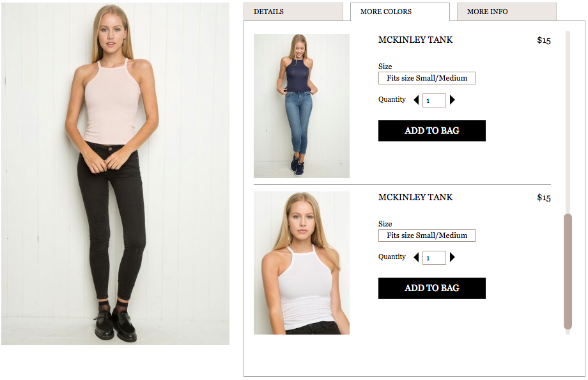Open size dropdown for navy tank
This screenshot has width=588, height=380.
tap(427, 78)
